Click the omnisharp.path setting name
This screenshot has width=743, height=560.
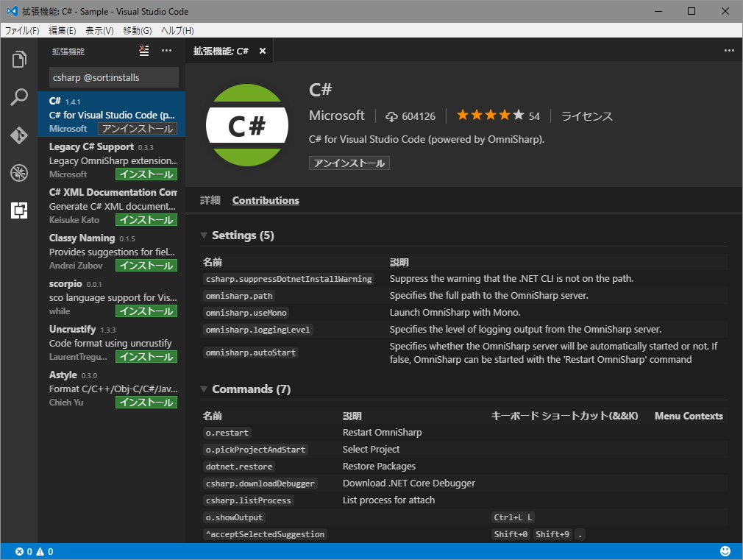(x=239, y=296)
